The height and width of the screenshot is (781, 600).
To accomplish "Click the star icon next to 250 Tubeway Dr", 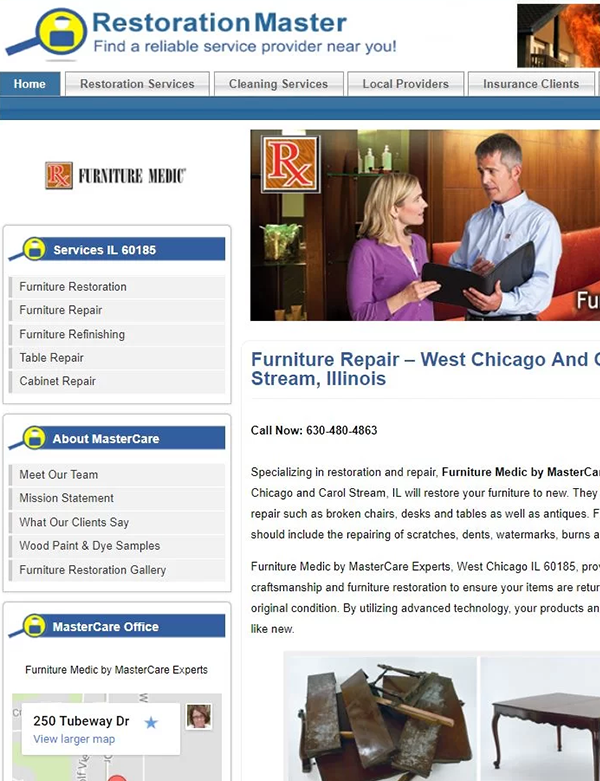I will tap(151, 722).
